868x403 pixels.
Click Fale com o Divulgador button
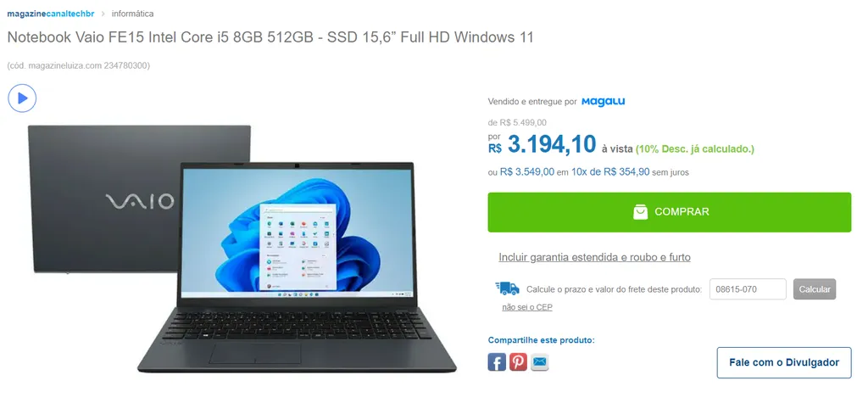[784, 362]
